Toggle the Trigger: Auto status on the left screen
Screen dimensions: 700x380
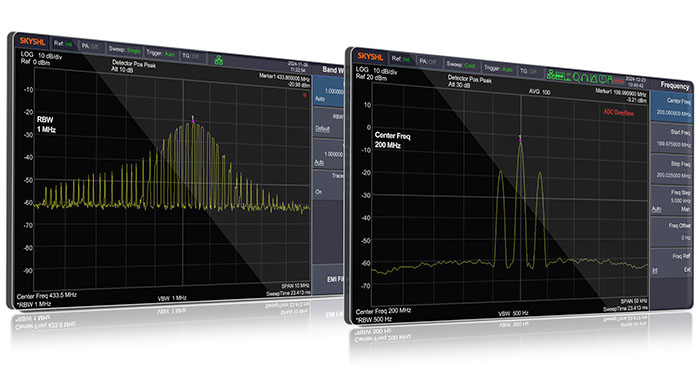(160, 53)
